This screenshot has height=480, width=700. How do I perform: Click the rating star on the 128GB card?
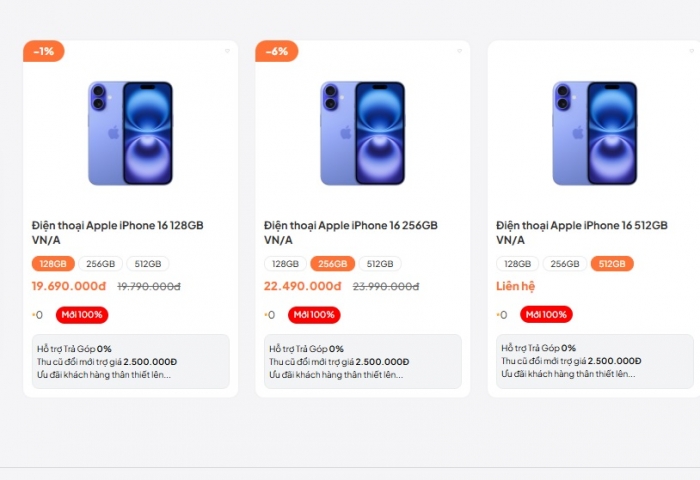[35, 315]
